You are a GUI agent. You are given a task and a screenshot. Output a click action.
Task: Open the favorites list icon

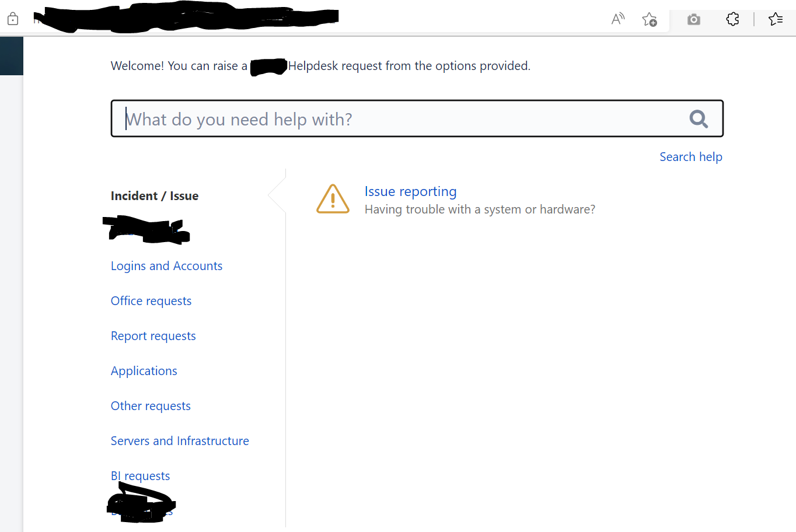[776, 19]
